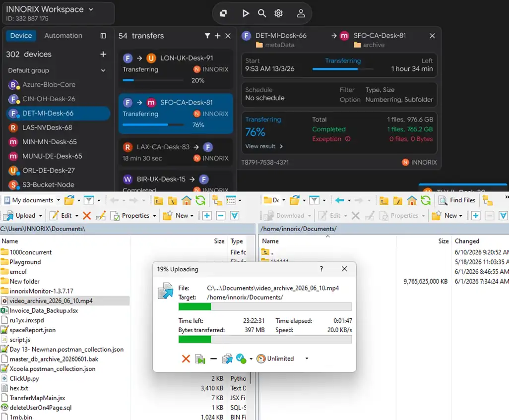This screenshot has width=509, height=420.
Task: Select local files using the plus box icon
Action: [207, 216]
